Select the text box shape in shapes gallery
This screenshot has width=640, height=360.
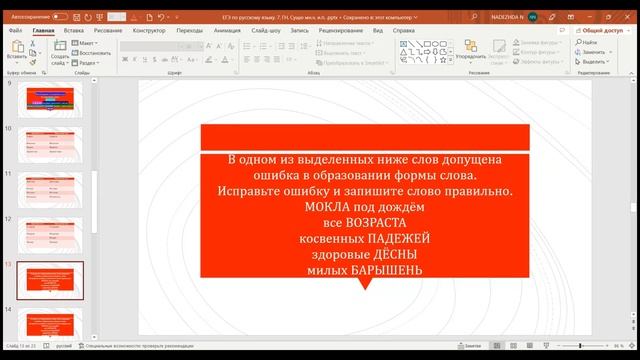coord(403,44)
